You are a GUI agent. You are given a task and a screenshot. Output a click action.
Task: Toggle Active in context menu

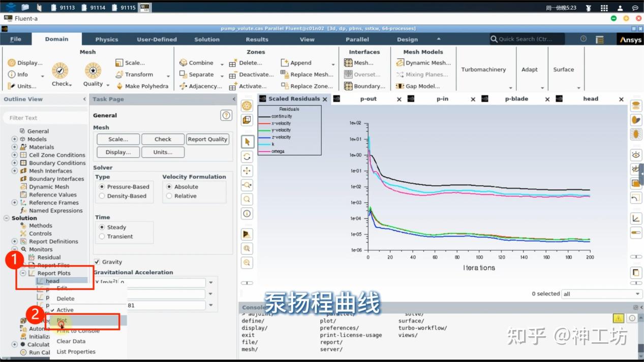(65, 310)
